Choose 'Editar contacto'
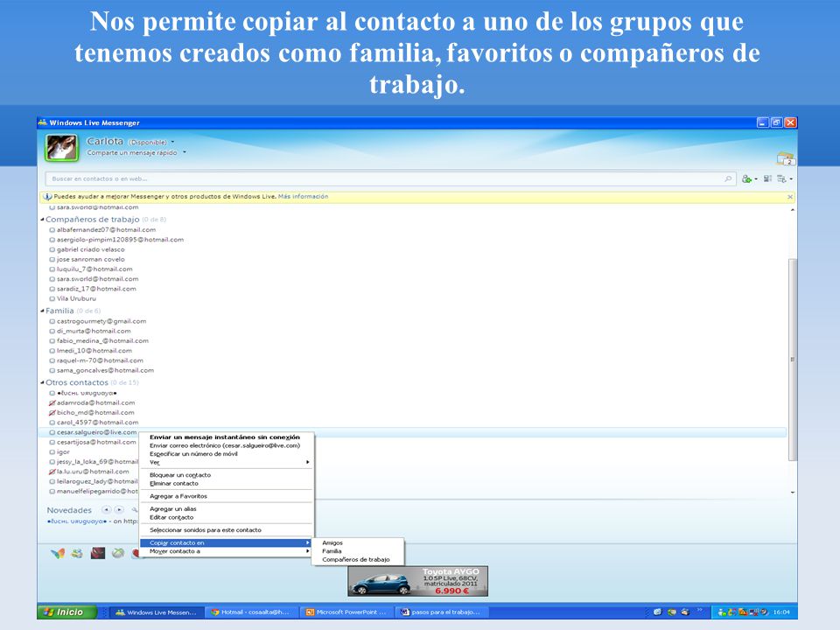840x630 pixels. (226, 517)
